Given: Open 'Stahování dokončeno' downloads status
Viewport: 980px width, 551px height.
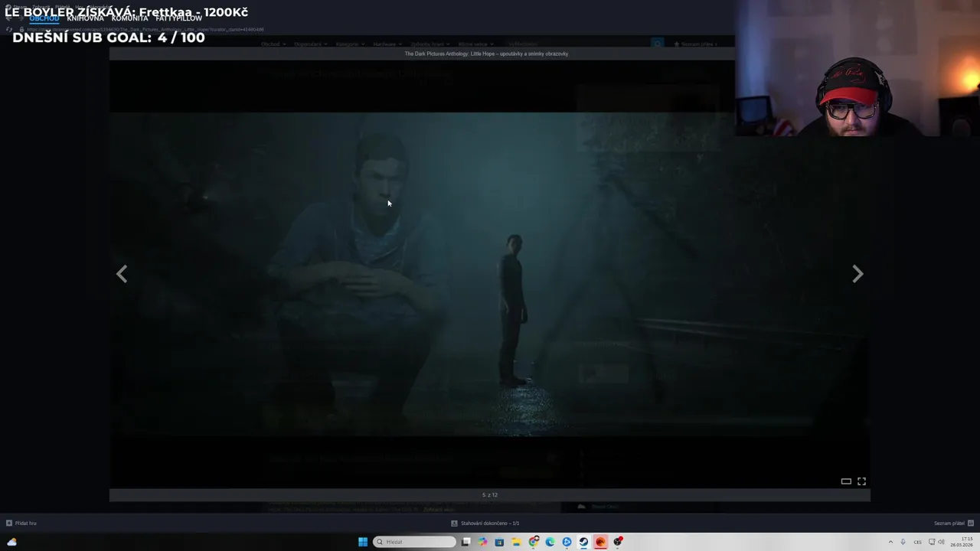Looking at the screenshot, I should coord(490,523).
